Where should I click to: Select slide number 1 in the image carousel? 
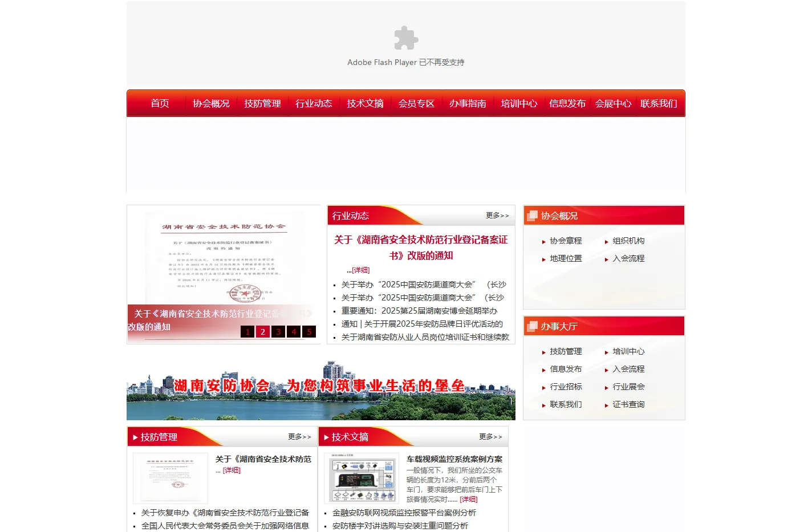click(247, 331)
